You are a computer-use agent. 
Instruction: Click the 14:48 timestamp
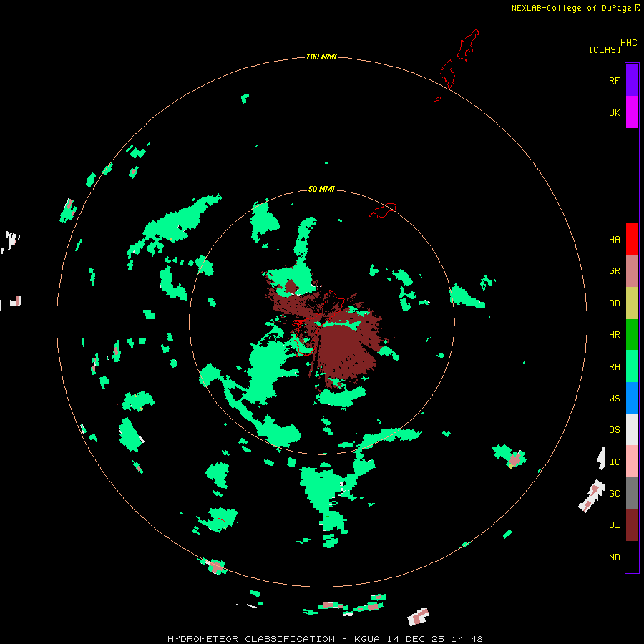(x=467, y=639)
